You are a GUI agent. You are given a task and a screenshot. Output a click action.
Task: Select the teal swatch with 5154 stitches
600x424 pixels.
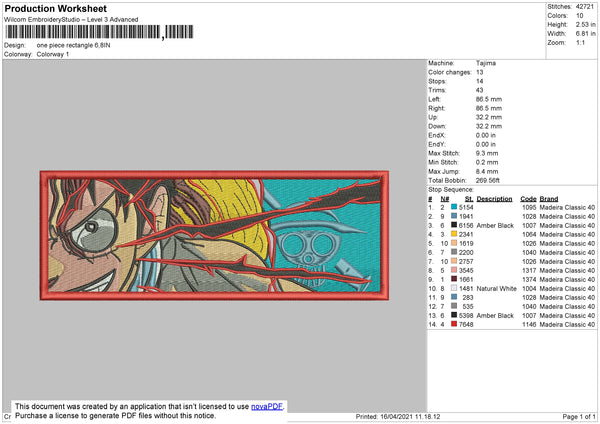(x=454, y=207)
